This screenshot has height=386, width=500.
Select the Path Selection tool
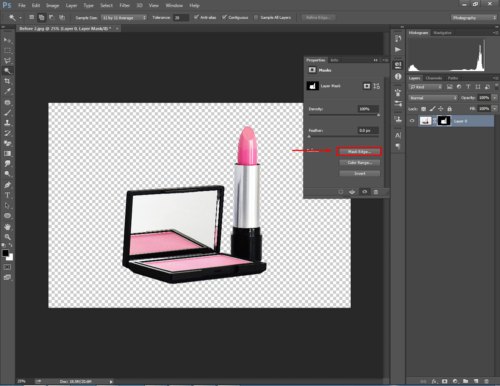(7, 205)
